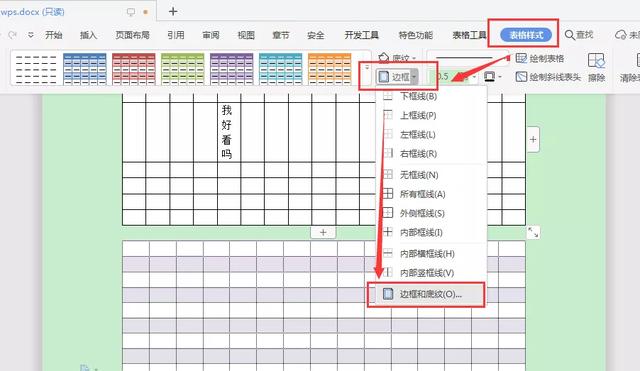
Task: Expand the table style gallery
Action: pos(367,67)
